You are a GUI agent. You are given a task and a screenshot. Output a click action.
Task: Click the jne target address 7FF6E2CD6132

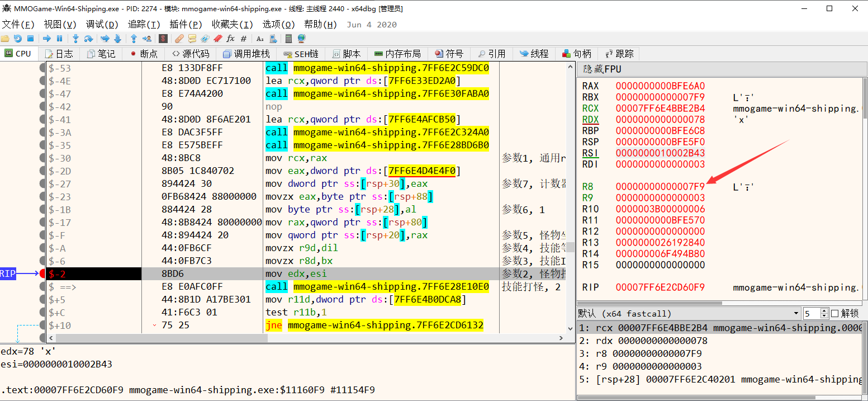coord(385,325)
